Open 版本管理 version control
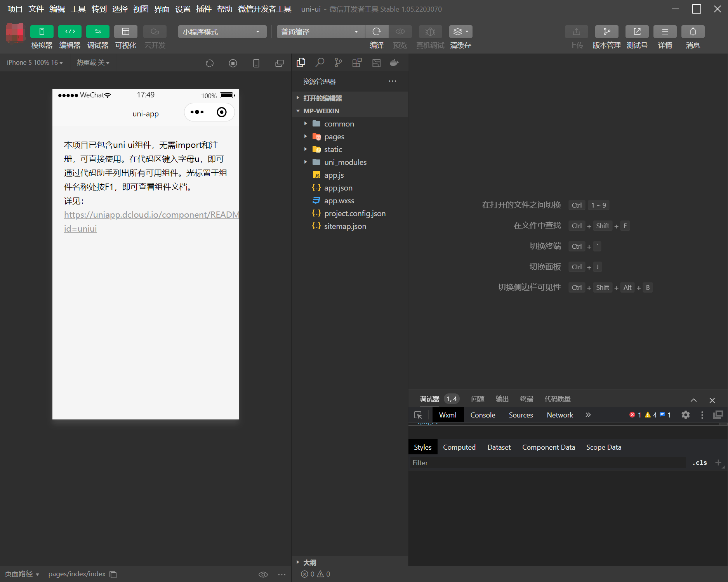 (607, 31)
